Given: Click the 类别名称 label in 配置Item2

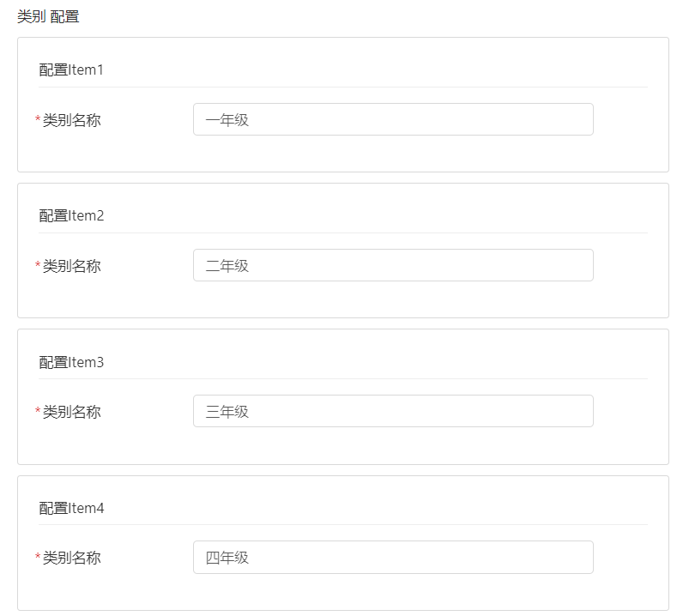Looking at the screenshot, I should (72, 267).
